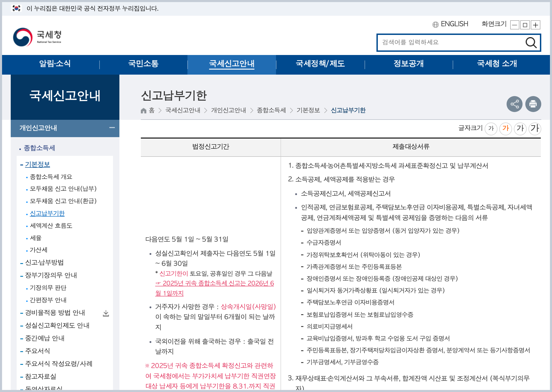The height and width of the screenshot is (392, 552).
Task: Switch language via ENGLISH link
Action: pyautogui.click(x=454, y=24)
